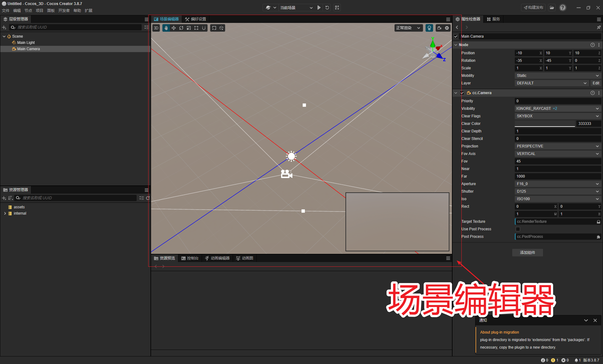The width and height of the screenshot is (603, 364).
Task: Add asset plus icon in assets panel
Action: [x=4, y=198]
